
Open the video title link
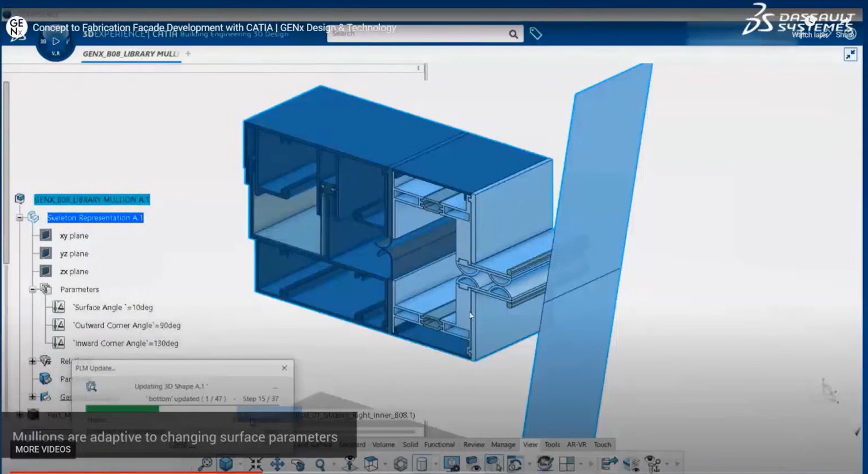tap(214, 27)
